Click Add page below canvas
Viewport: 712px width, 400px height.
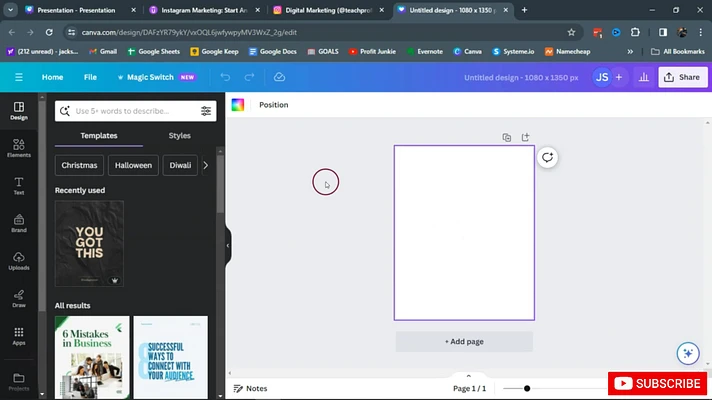tap(464, 342)
